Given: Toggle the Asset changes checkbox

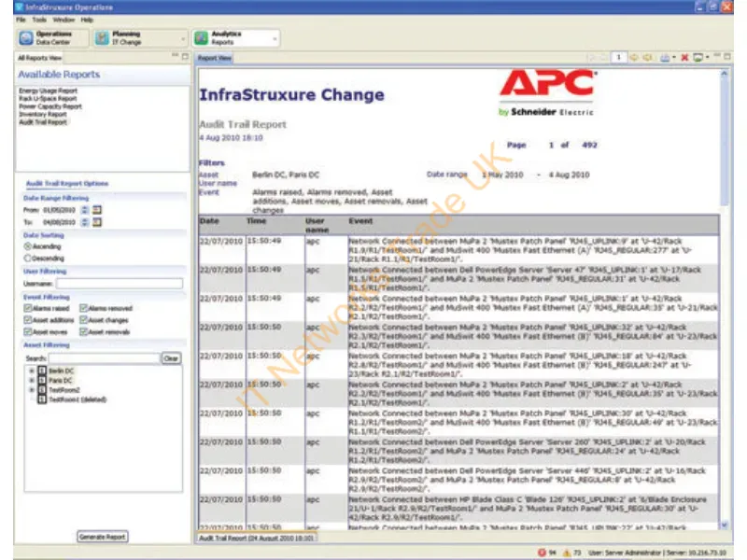Looking at the screenshot, I should [x=84, y=320].
